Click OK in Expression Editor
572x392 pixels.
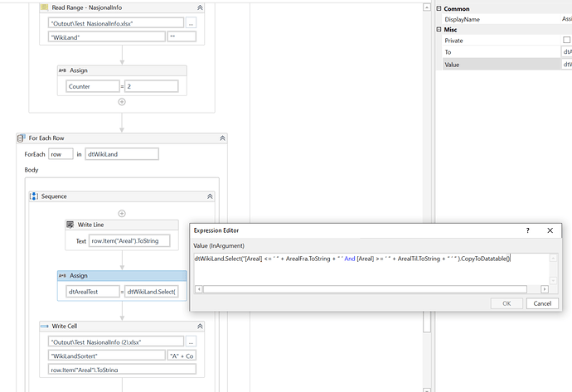point(507,303)
